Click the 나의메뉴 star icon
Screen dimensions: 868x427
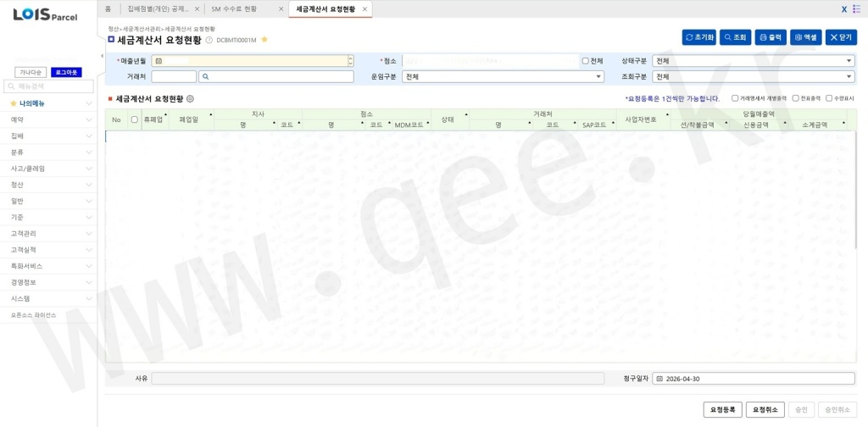click(14, 103)
